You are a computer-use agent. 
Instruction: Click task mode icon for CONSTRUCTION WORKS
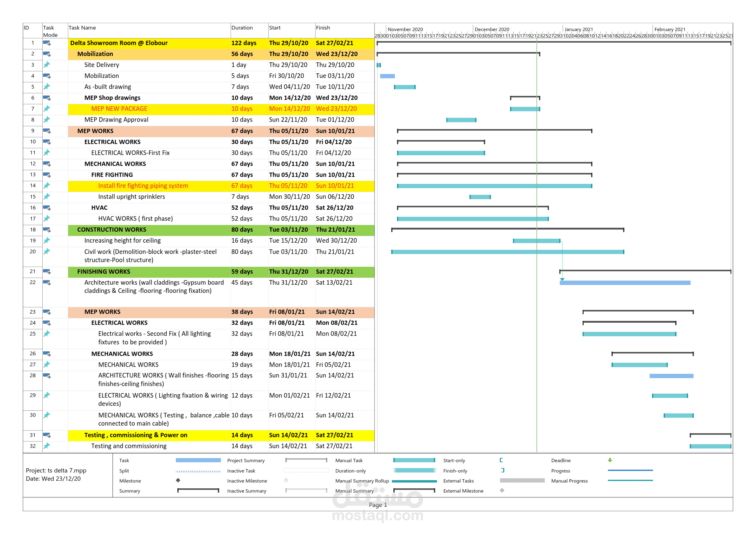[47, 230]
